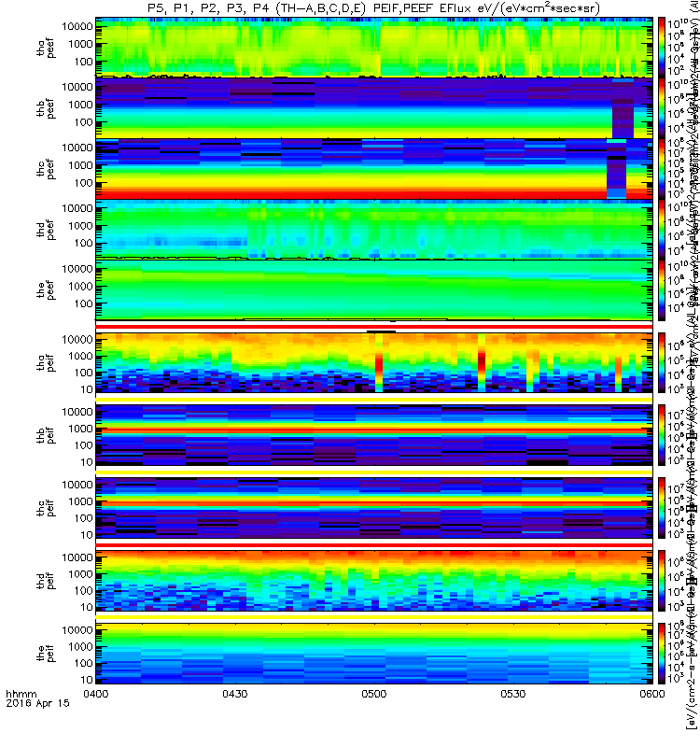
Task: Click the color bar beside thd peef
Action: 662,229
